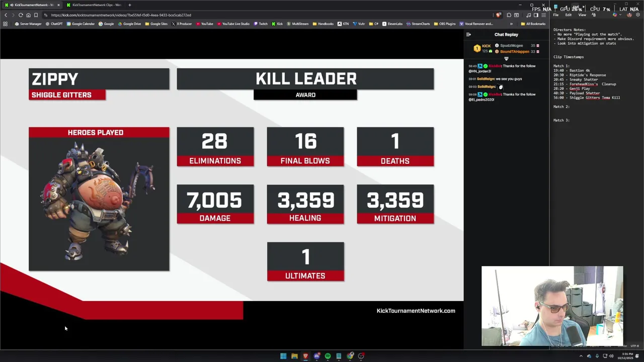Expand the chat leaderboard arrow
Screen dimensions: 644x362
(x=506, y=59)
